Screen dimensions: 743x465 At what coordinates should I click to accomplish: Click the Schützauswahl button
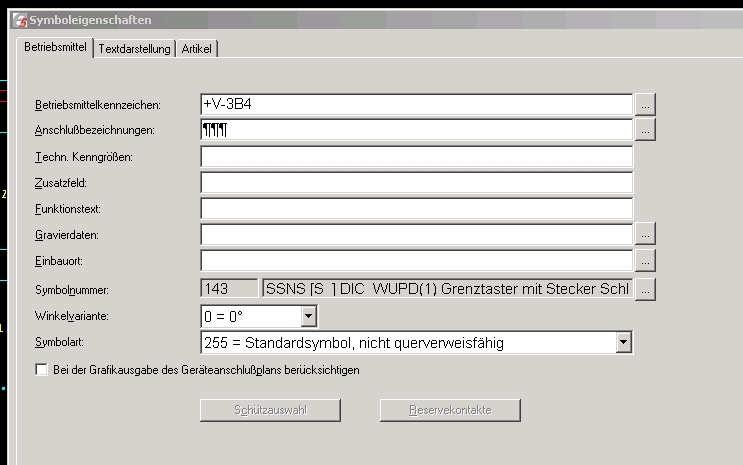click(x=270, y=410)
